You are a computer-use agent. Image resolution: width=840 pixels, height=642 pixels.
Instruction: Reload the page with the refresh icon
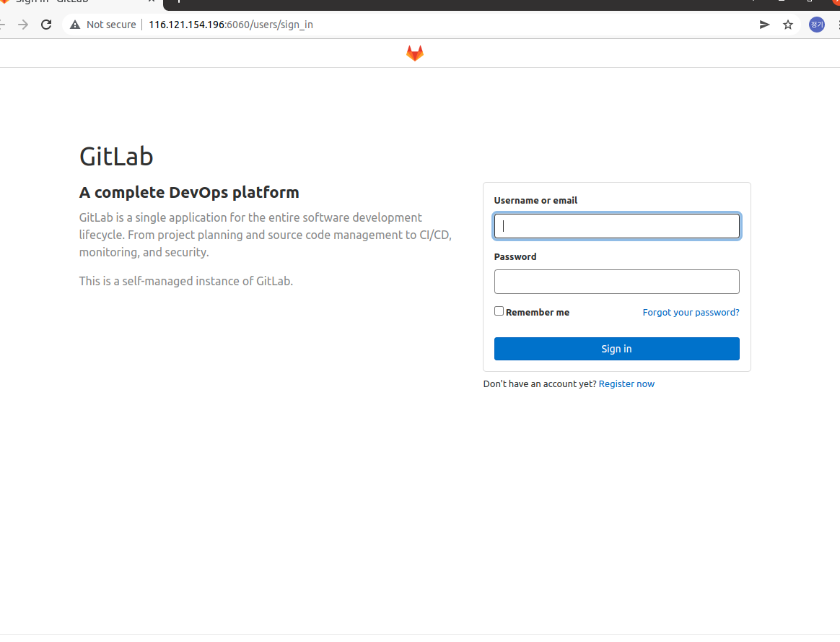click(47, 25)
